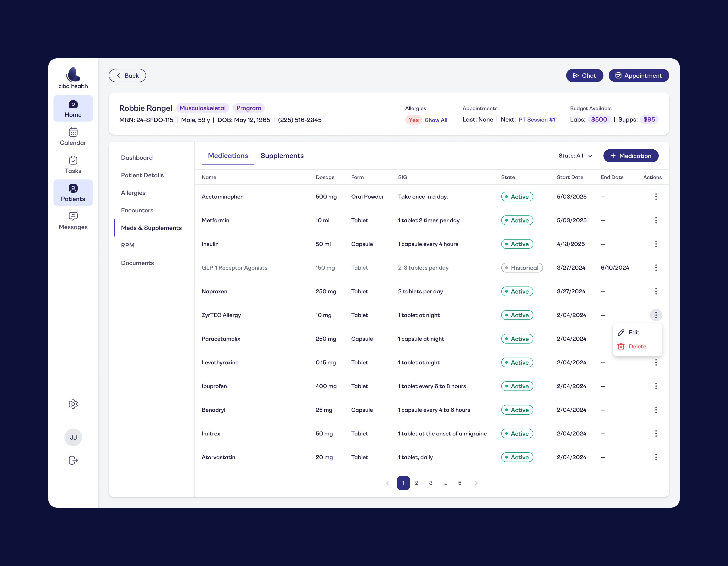Go to previous page arrow
The image size is (728, 566).
387,483
